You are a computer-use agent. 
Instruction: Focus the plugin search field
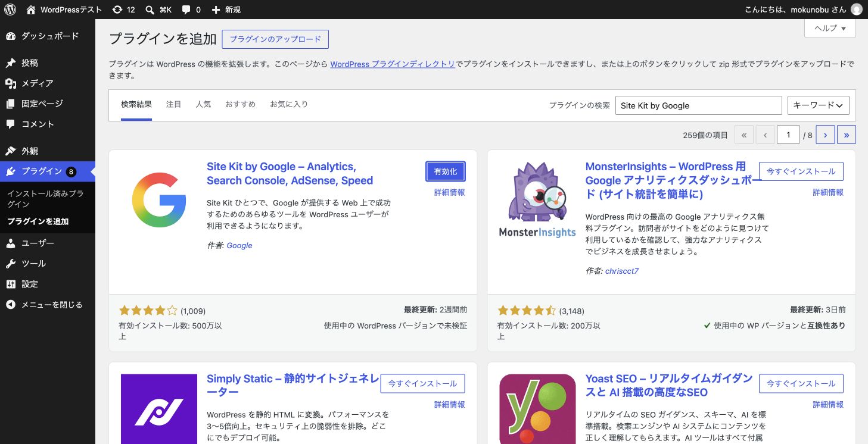[698, 105]
